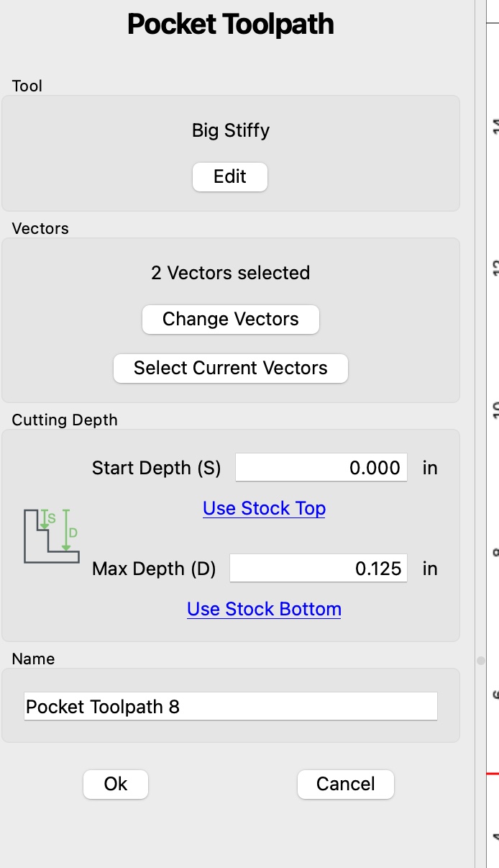The image size is (499, 868).
Task: Click the red marker on ruler
Action: coord(493,774)
